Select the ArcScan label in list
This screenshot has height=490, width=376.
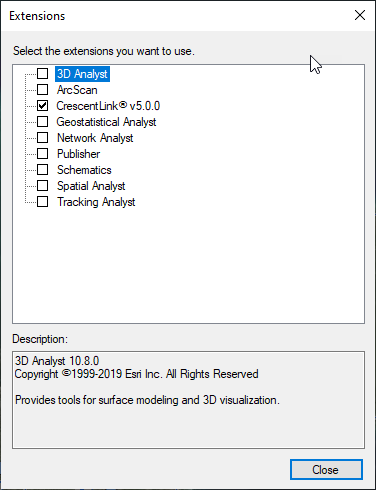pyautogui.click(x=77, y=90)
